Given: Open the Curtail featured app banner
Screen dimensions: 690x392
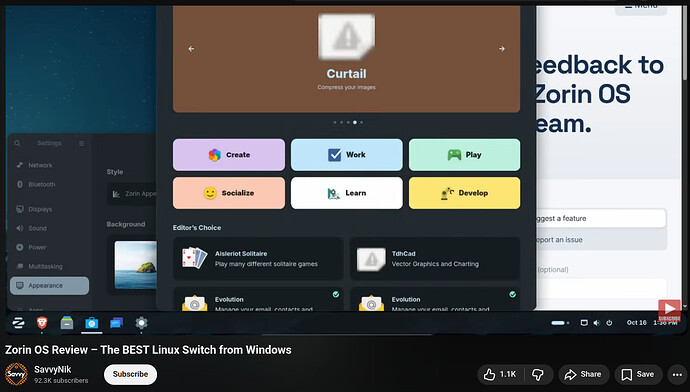Looking at the screenshot, I should click(x=346, y=59).
